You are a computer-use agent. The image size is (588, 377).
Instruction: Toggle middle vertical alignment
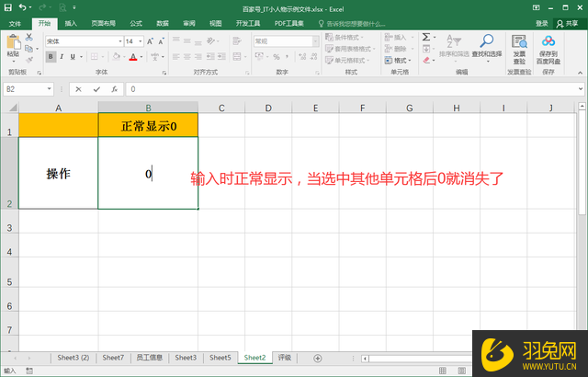coord(187,40)
